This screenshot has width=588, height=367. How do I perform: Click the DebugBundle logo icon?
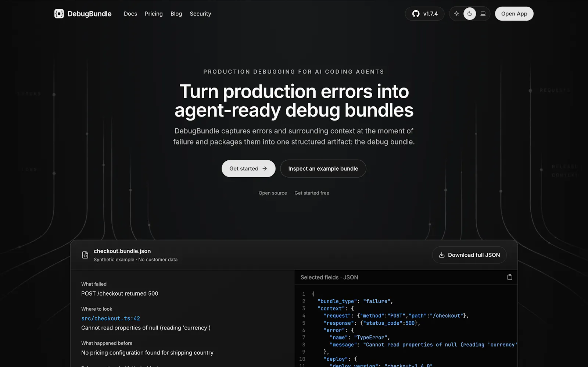pyautogui.click(x=59, y=14)
